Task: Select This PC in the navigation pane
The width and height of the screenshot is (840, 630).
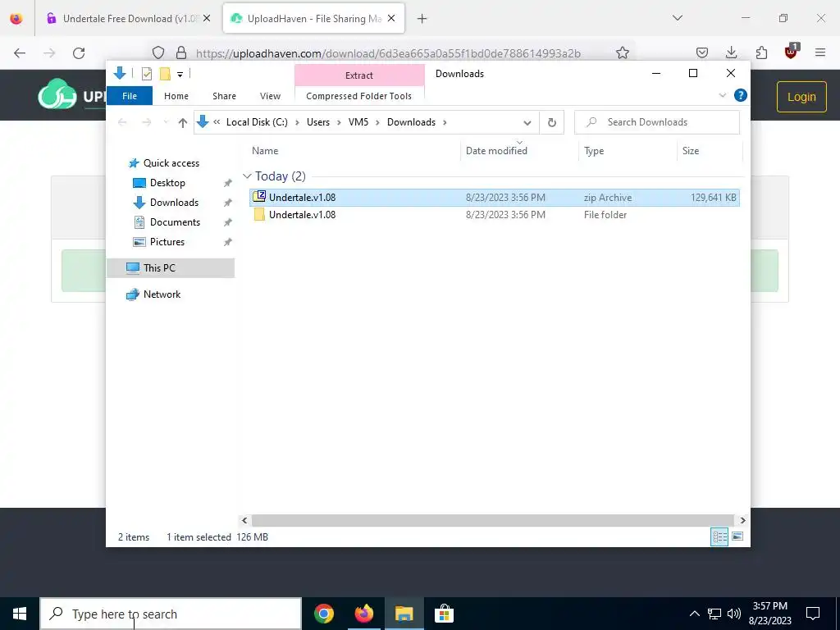Action: click(x=171, y=268)
